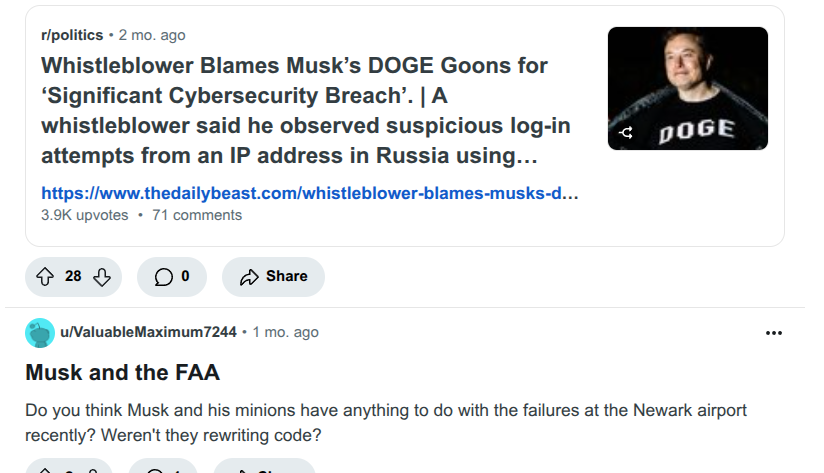Click the '71 comments' count on crosspost
This screenshot has height=473, width=824.
tap(197, 215)
